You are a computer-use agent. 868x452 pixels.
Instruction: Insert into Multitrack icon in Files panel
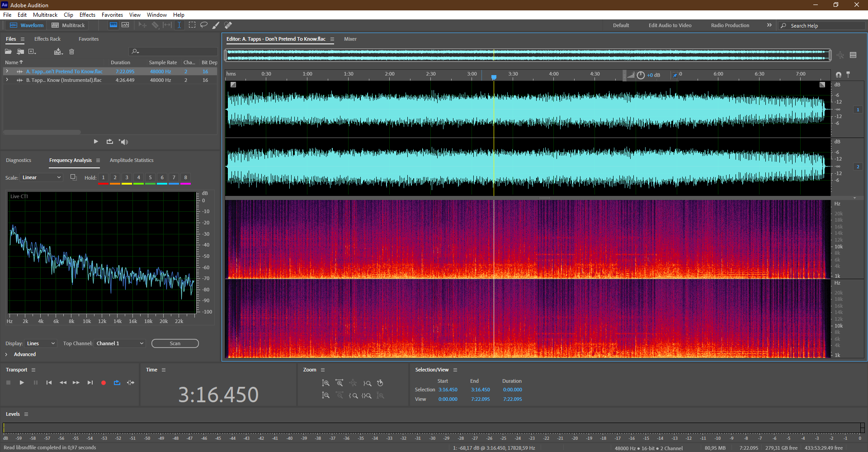coord(58,52)
